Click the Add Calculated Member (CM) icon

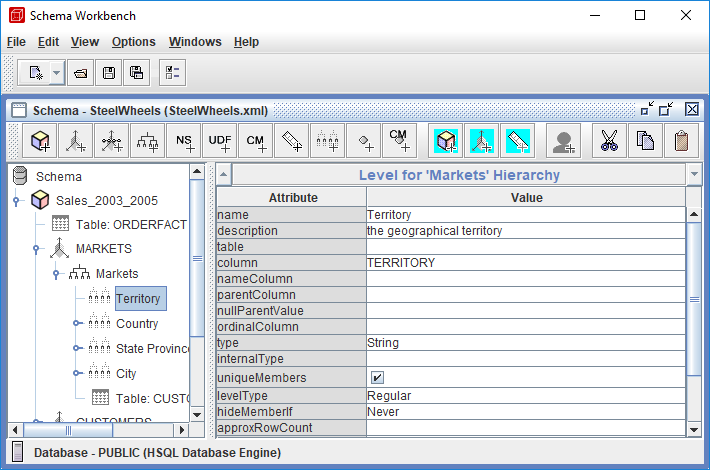(x=255, y=142)
